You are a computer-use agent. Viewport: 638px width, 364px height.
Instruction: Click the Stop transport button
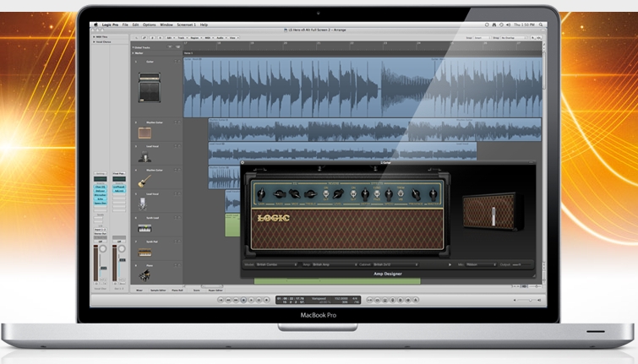pyautogui.click(x=243, y=300)
